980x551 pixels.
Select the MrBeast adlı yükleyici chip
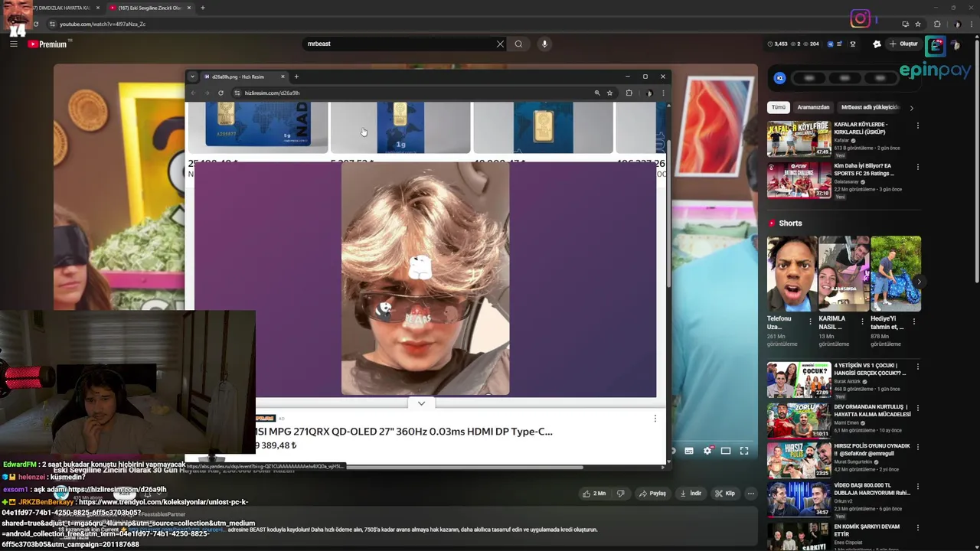(x=870, y=107)
